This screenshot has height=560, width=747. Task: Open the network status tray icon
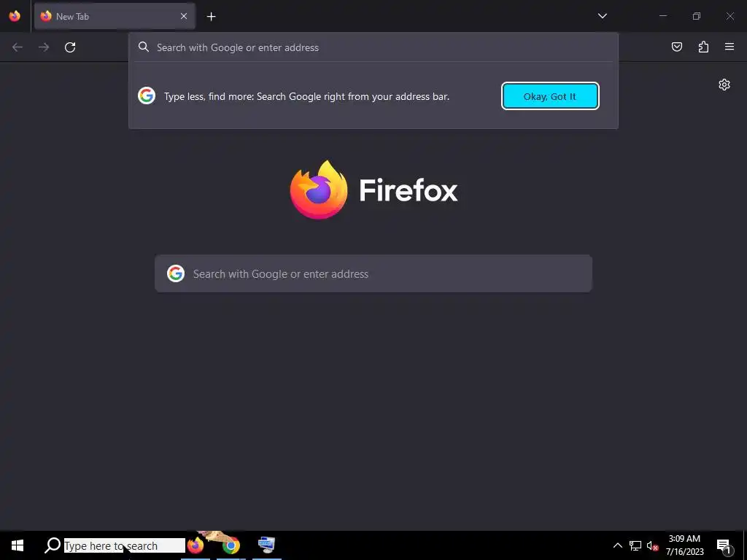(635, 545)
